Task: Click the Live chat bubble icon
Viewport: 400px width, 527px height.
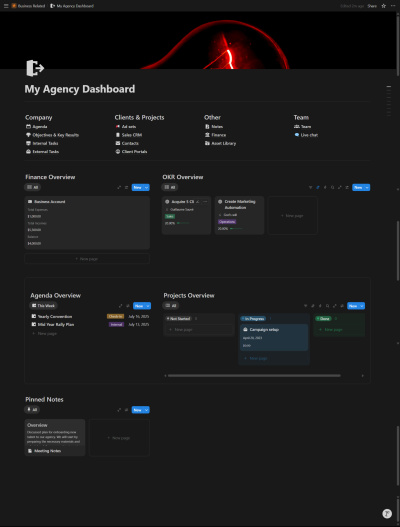Action: 296,135
